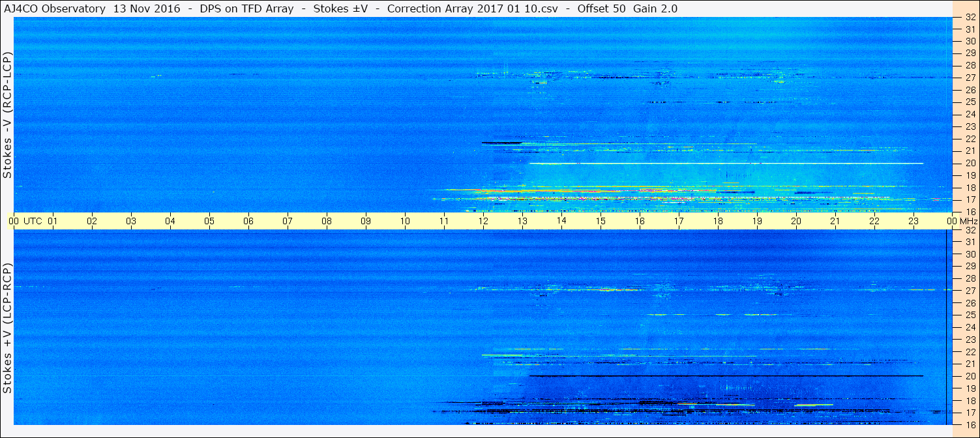Select the 01 hour marker
Image resolution: width=980 pixels, height=438 pixels.
pos(53,222)
